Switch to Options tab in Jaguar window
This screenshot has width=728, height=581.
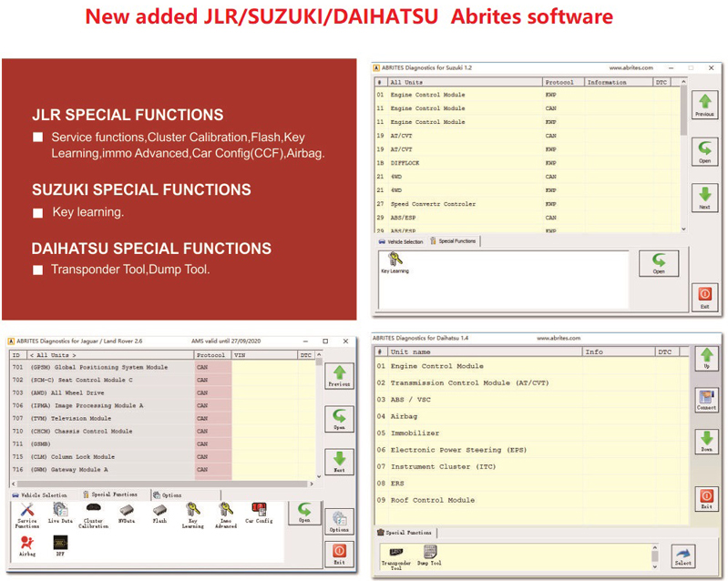pos(168,495)
